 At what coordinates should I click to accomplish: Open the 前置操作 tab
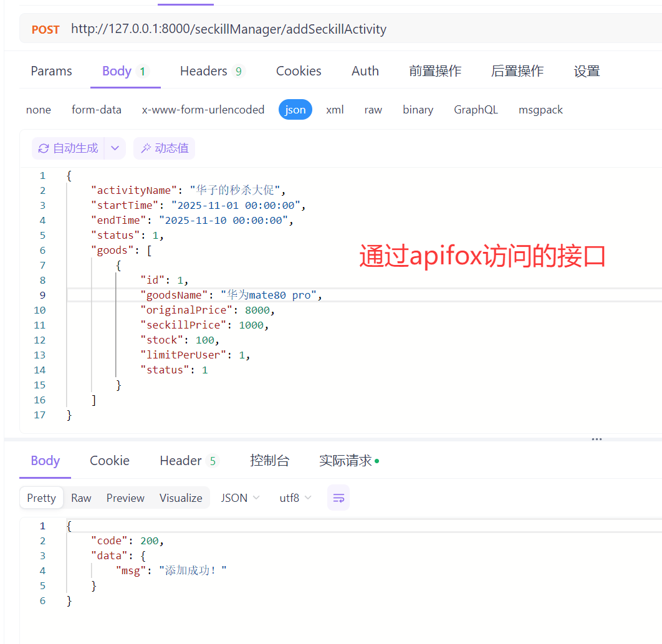[x=435, y=71]
